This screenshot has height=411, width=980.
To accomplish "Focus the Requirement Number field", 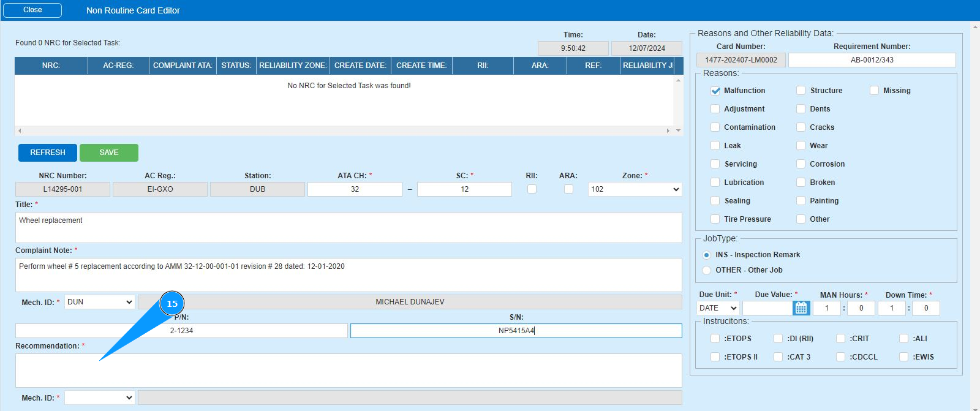I will 871,60.
